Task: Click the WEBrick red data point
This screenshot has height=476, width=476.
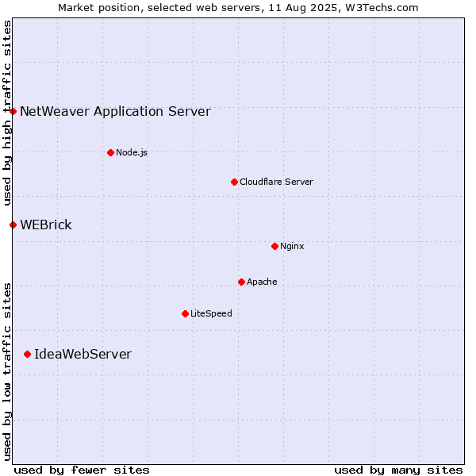Action: pyautogui.click(x=13, y=225)
